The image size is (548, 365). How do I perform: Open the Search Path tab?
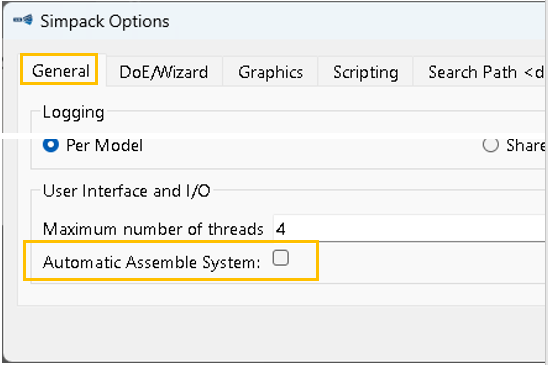point(481,72)
